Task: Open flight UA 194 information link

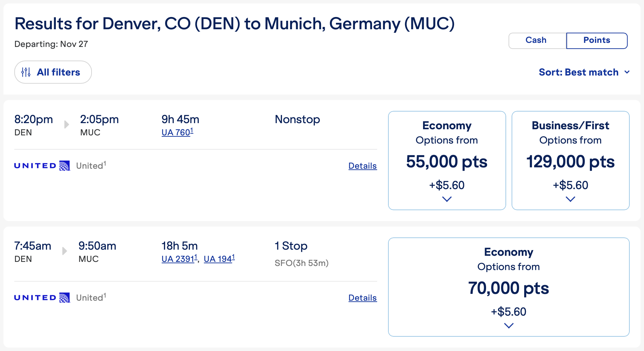Action: click(x=219, y=259)
